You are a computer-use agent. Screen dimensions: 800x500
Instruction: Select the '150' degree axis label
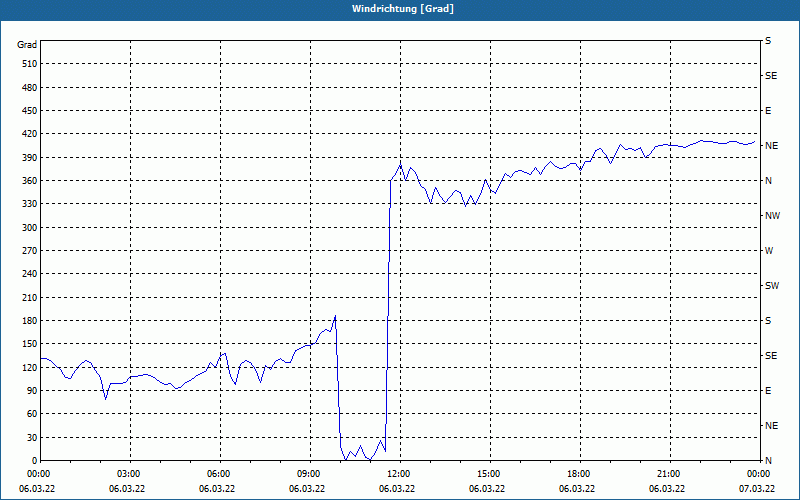[30, 344]
